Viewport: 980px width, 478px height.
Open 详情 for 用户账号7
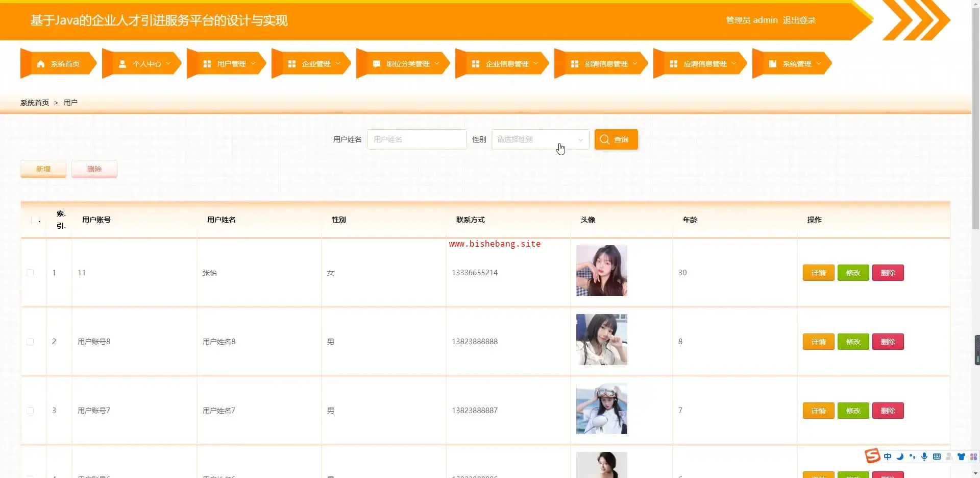tap(819, 411)
